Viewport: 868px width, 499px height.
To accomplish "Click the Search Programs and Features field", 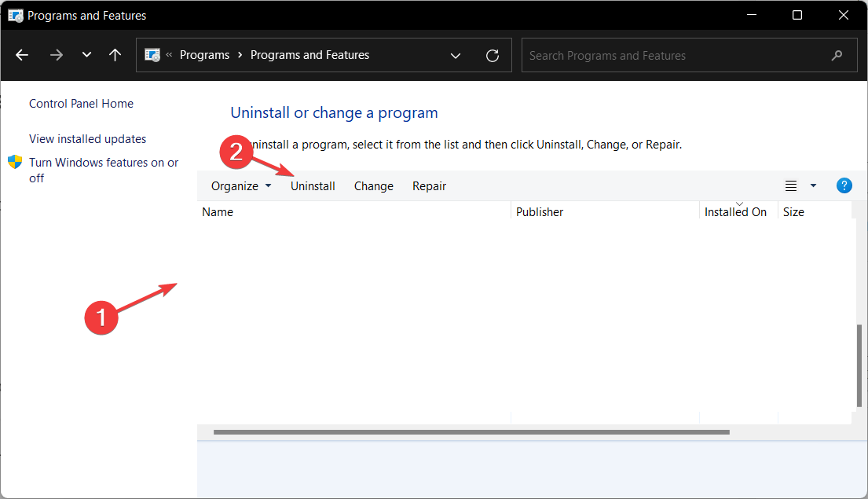I will [676, 56].
